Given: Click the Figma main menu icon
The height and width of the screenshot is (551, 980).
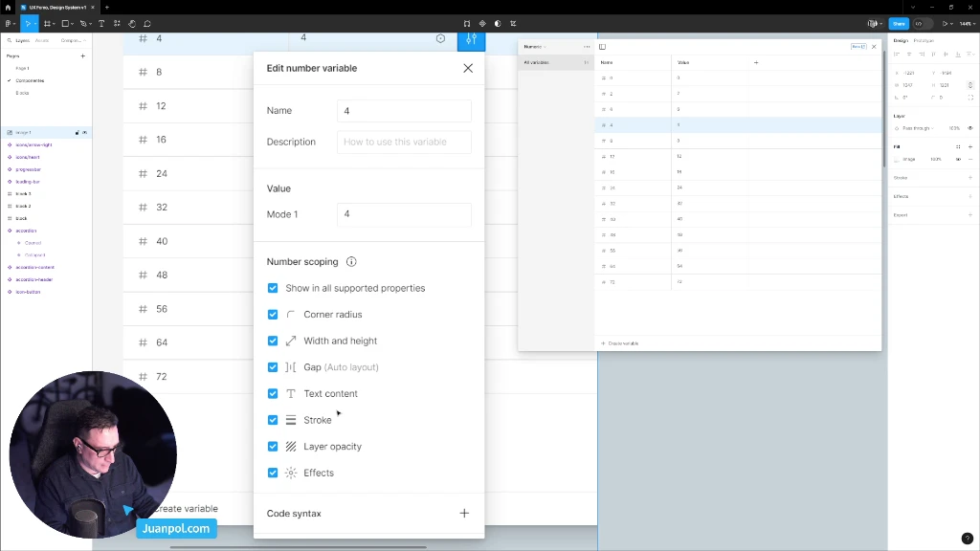Looking at the screenshot, I should tap(10, 24).
